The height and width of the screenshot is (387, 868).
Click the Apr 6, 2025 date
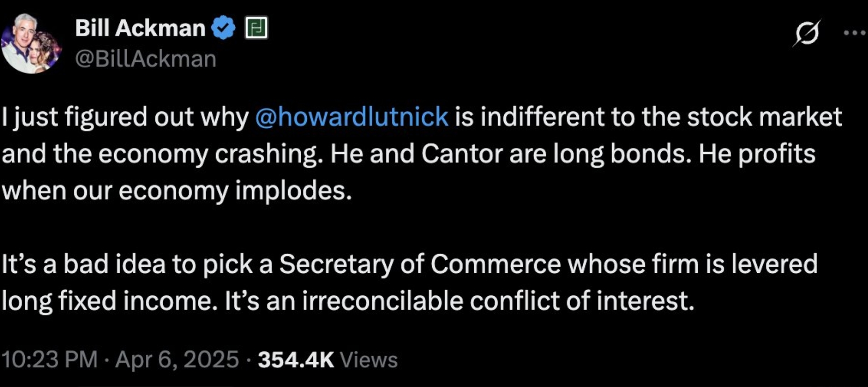(177, 359)
